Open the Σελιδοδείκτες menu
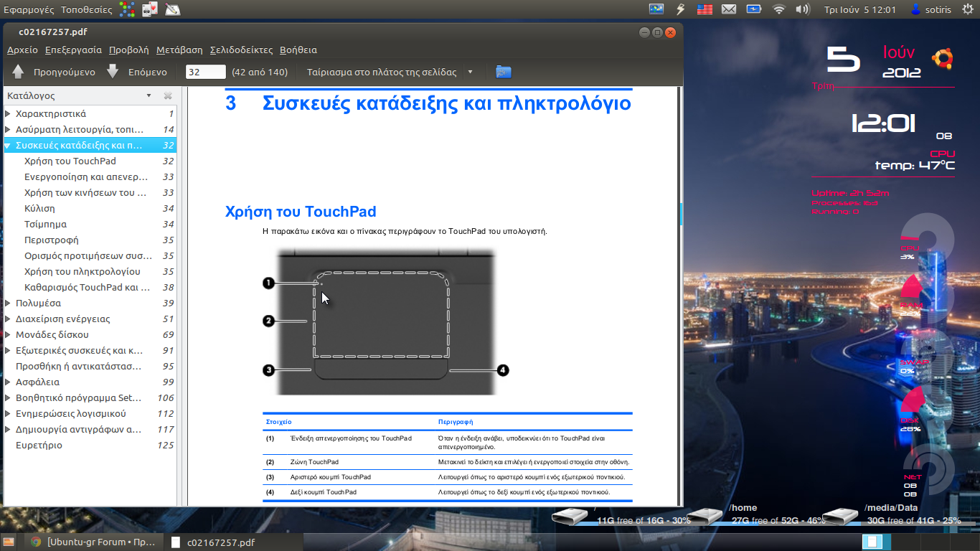This screenshot has width=980, height=551. (x=241, y=50)
